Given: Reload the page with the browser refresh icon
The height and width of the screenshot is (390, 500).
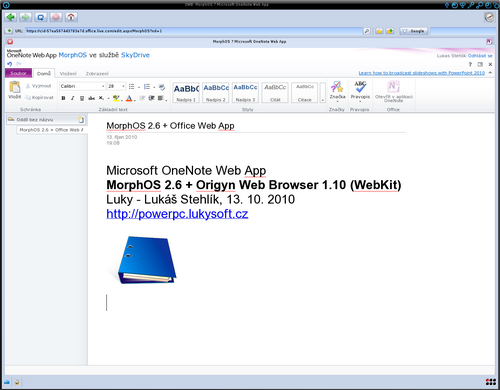Looking at the screenshot, I should click(x=41, y=17).
